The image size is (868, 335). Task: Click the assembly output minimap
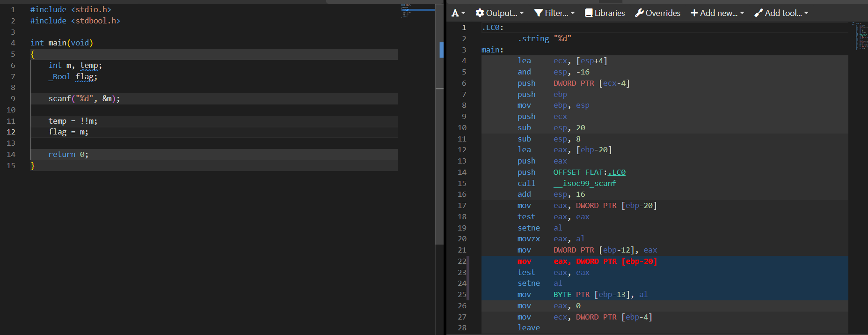(x=860, y=35)
